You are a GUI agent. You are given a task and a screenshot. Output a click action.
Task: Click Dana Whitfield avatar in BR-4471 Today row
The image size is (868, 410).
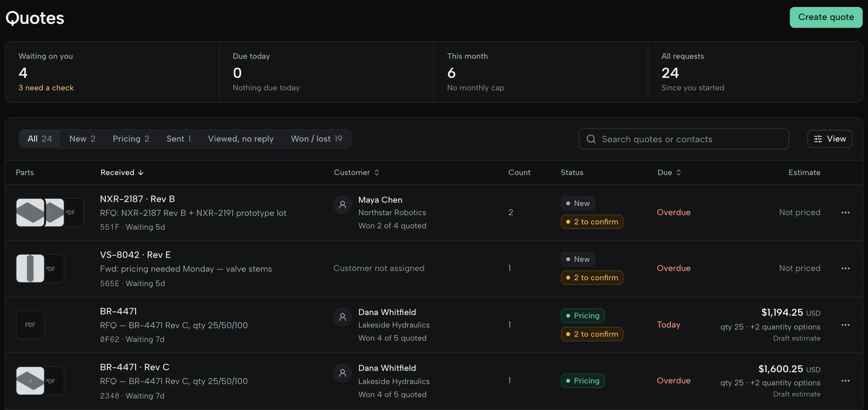coord(342,317)
